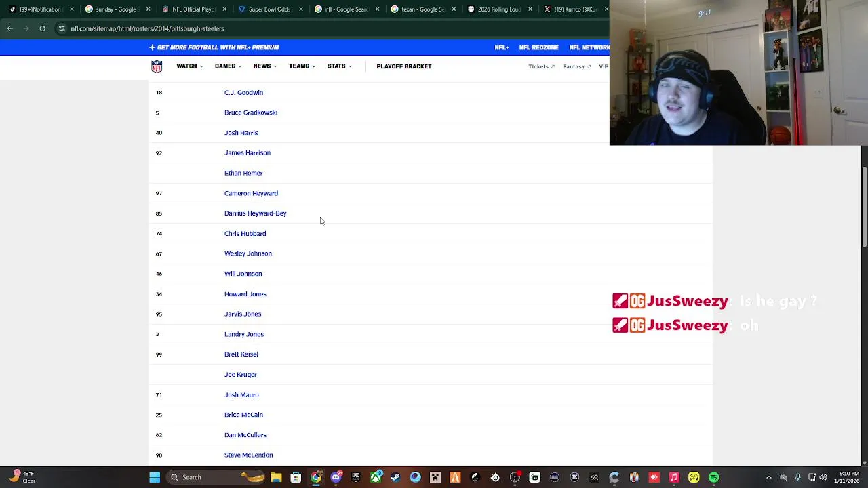
Task: Open Brett Keisel player link
Action: click(241, 354)
